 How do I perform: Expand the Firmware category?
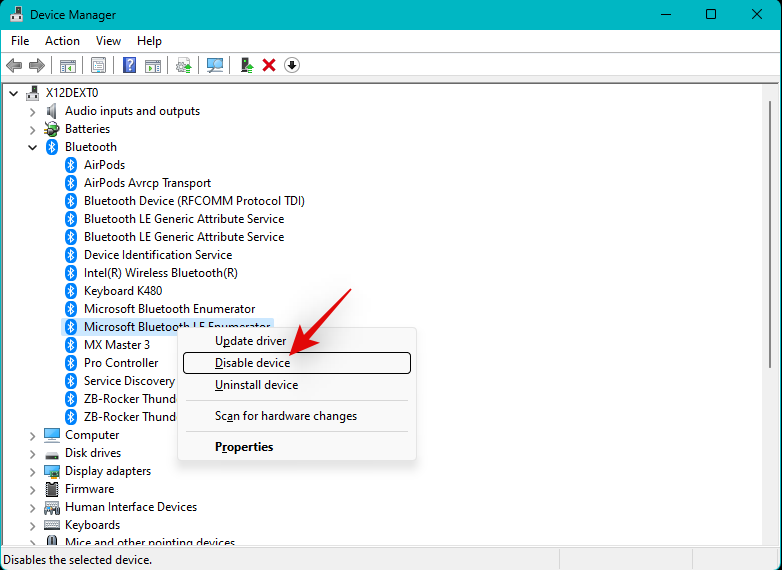point(32,490)
